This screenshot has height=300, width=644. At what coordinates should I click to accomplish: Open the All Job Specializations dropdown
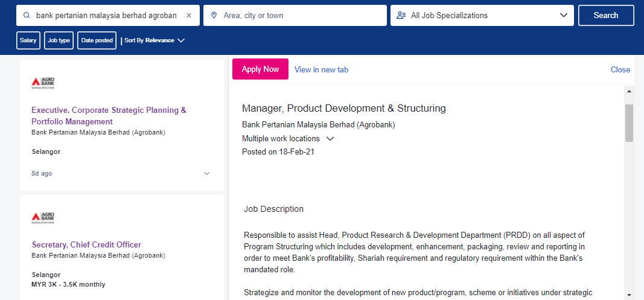(x=482, y=16)
